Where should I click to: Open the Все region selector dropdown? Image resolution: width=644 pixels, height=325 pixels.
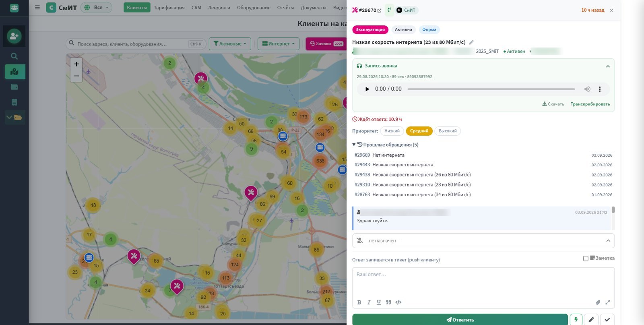click(96, 7)
